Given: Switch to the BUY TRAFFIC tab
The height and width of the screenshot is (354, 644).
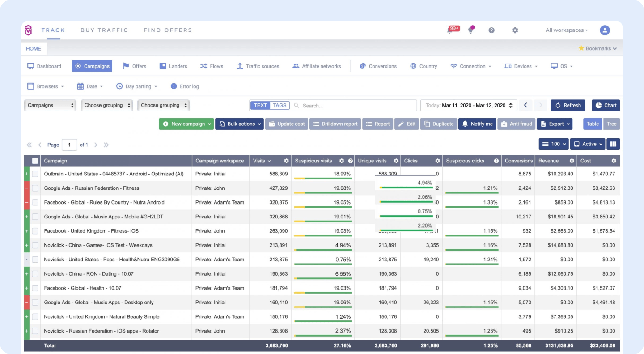Looking at the screenshot, I should (104, 30).
